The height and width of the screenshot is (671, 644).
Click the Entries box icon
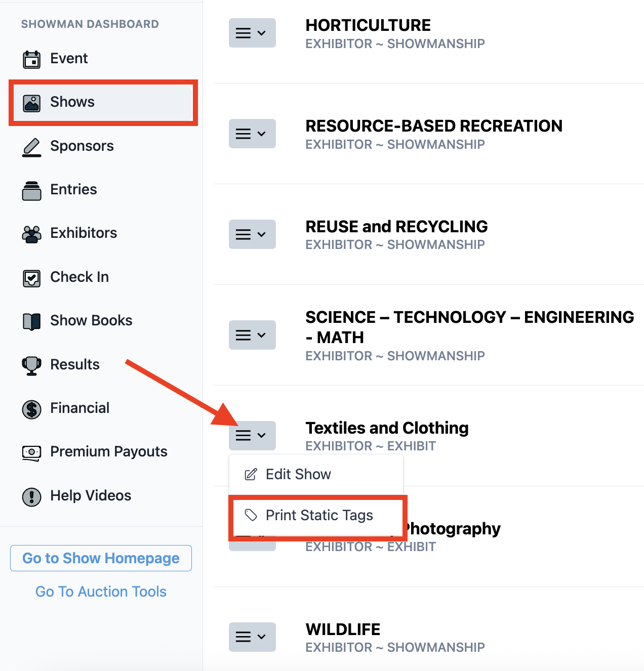click(x=32, y=190)
